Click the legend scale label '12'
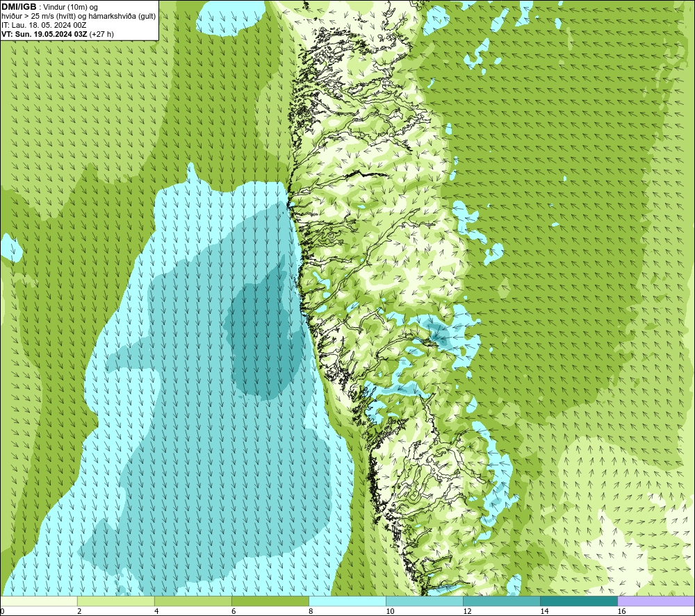This screenshot has width=695, height=616. coord(467,612)
